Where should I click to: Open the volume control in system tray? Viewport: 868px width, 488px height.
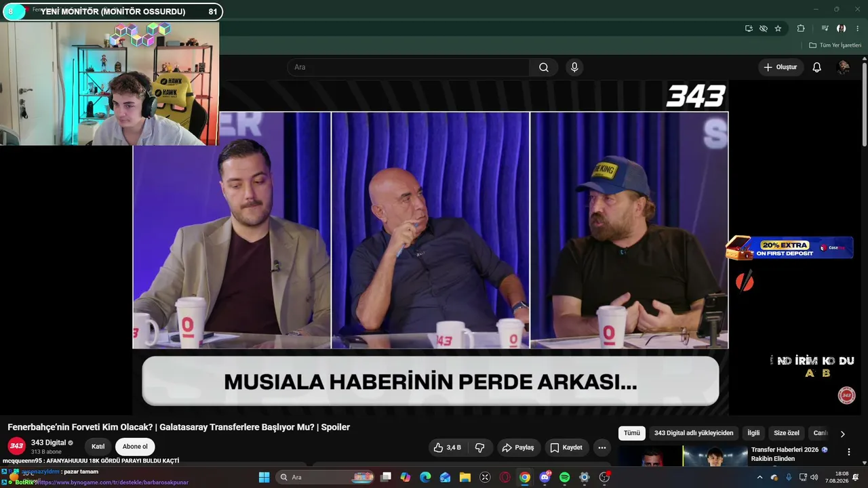[814, 477]
